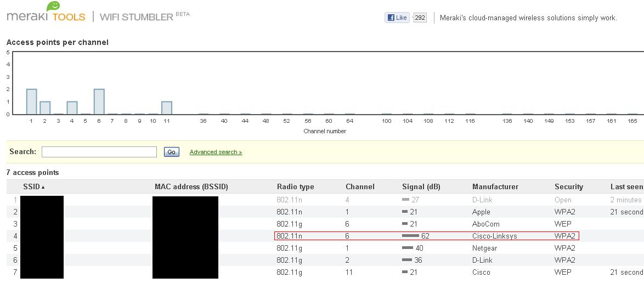Click the signal bar showing 36
The image size is (644, 283).
point(407,260)
